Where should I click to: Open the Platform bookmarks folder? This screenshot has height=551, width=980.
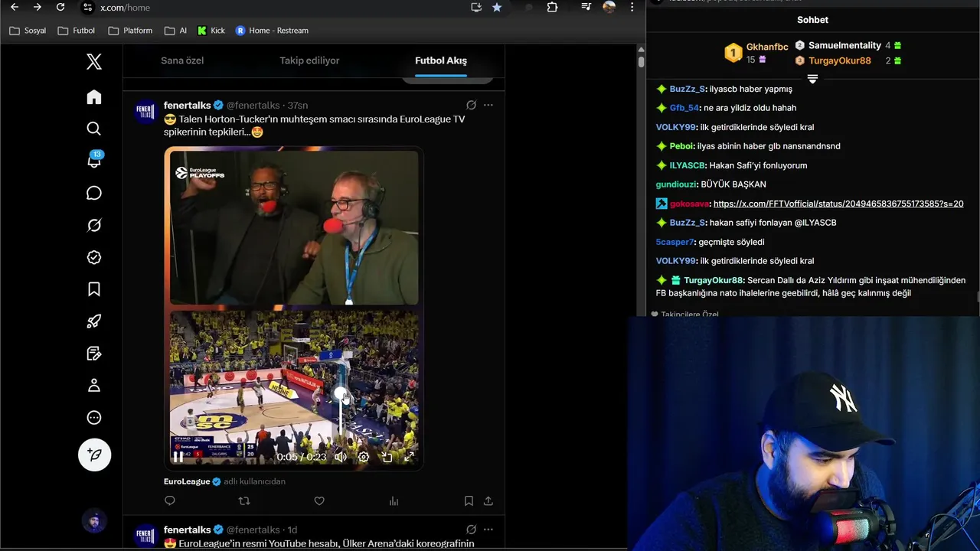(130, 31)
